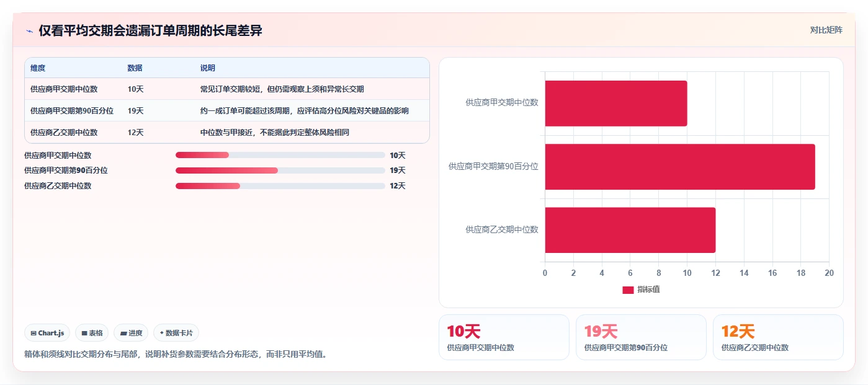Viewport: 868px width, 385px height.
Task: Select table row 供应商乙交期中位数
Action: pyautogui.click(x=226, y=132)
